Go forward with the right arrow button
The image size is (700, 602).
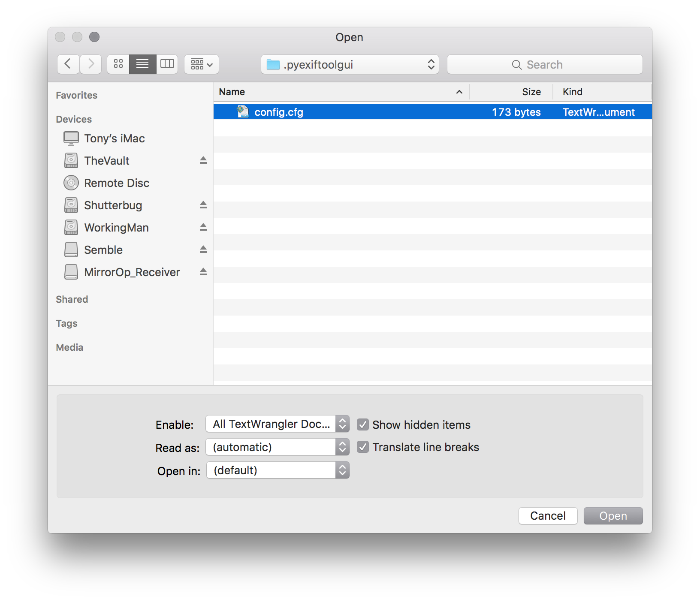click(91, 64)
